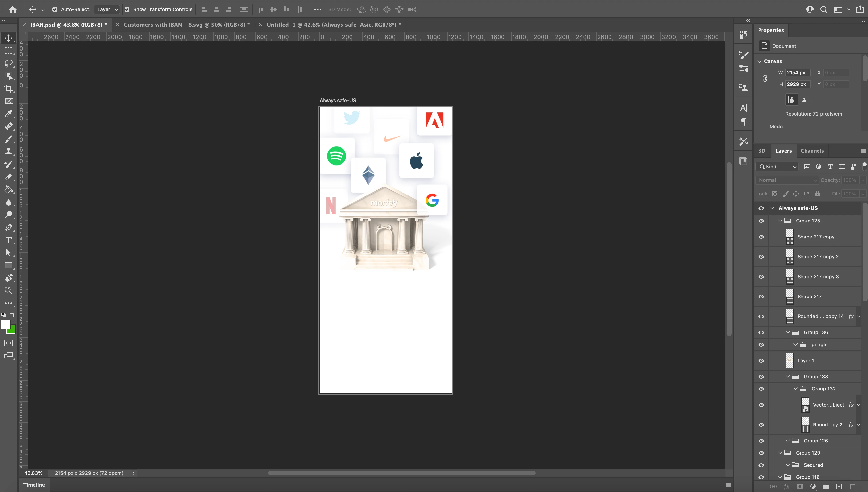Image resolution: width=868 pixels, height=492 pixels.
Task: Hide the Layer 1 layer
Action: click(x=761, y=361)
